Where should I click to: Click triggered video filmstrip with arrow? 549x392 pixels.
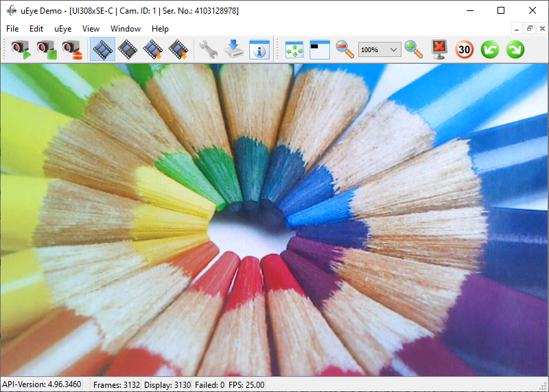(x=153, y=49)
